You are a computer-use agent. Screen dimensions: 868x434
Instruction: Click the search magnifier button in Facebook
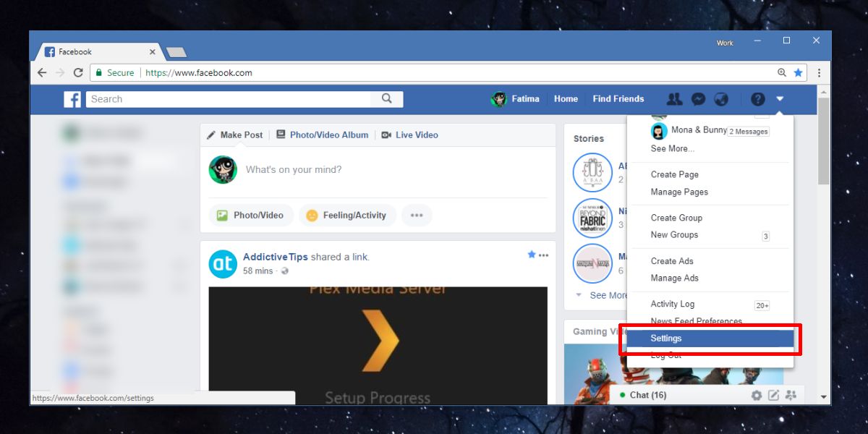[387, 99]
